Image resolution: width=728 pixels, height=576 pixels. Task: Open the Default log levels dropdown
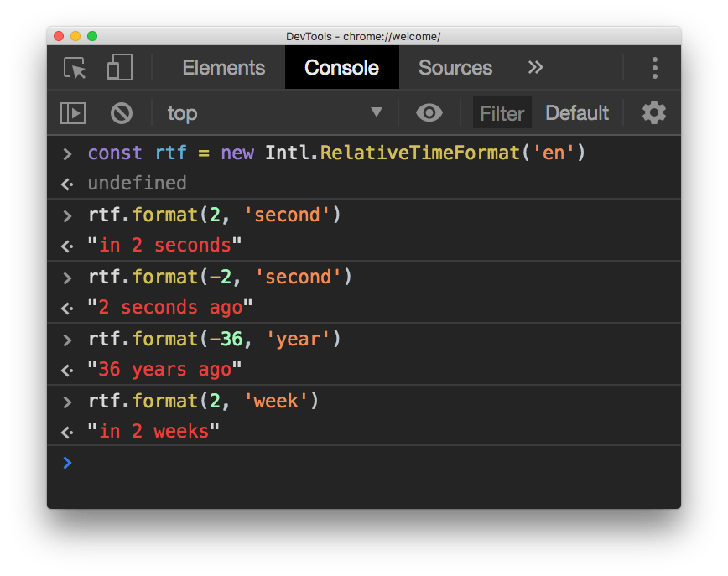(577, 113)
